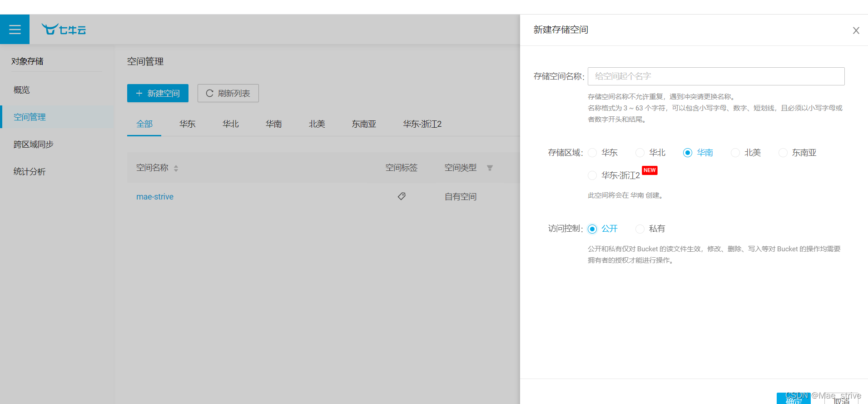The height and width of the screenshot is (404, 868).
Task: Switch to the 华北 region tab
Action: (230, 124)
